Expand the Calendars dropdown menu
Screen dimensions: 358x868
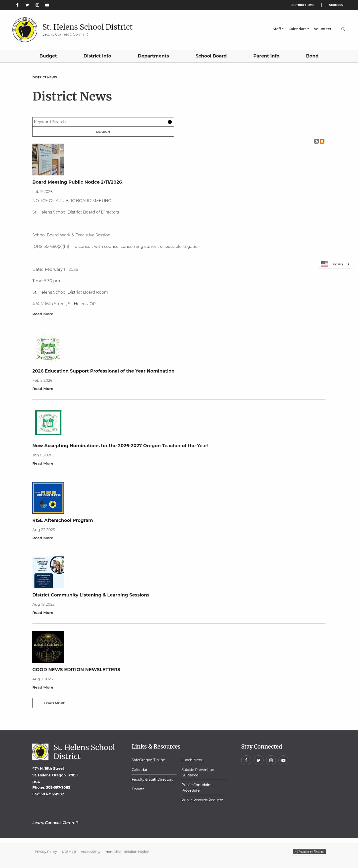298,29
